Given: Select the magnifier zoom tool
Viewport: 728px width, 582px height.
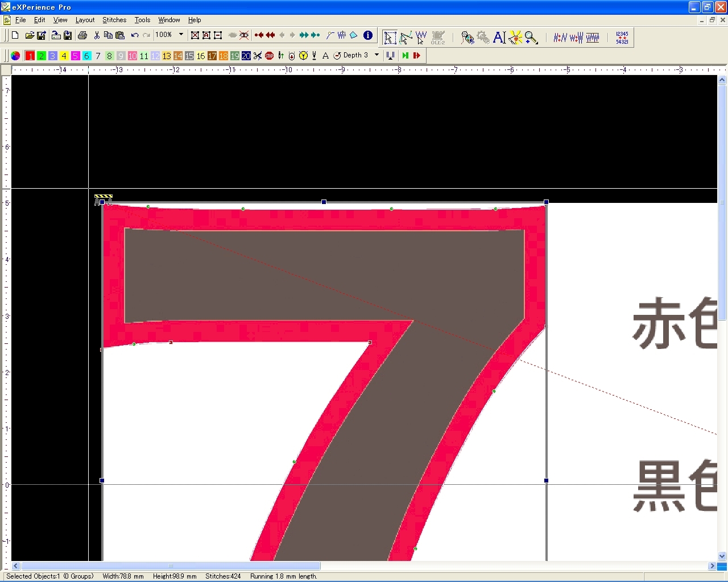Looking at the screenshot, I should coord(531,38).
